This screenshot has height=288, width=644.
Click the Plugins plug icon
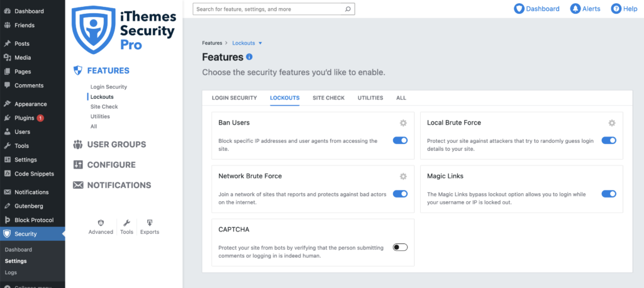point(7,118)
